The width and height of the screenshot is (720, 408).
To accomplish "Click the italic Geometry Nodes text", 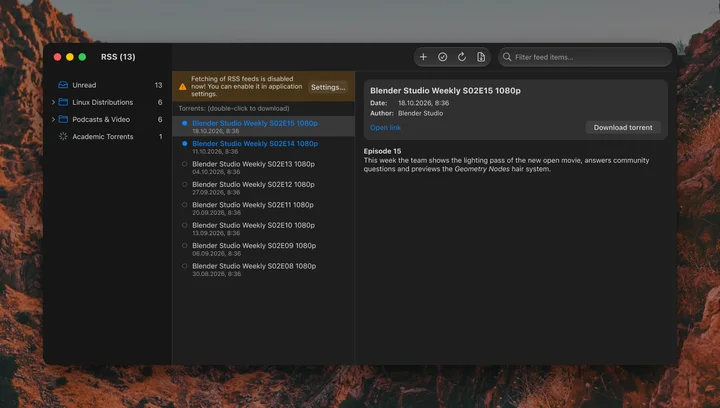I will (x=482, y=169).
